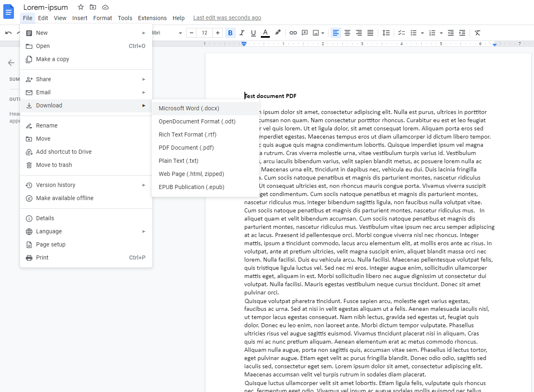Expand the Email submenu
This screenshot has height=392, width=534.
click(86, 92)
